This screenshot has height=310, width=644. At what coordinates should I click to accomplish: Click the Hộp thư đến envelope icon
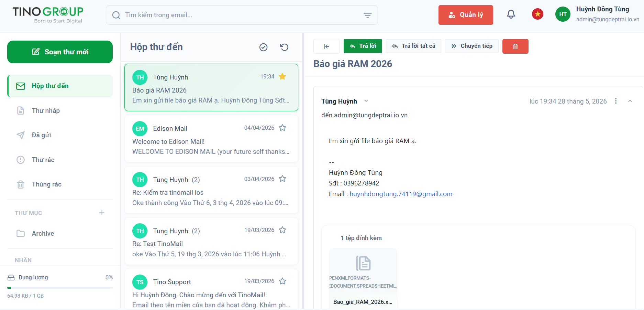(x=21, y=86)
